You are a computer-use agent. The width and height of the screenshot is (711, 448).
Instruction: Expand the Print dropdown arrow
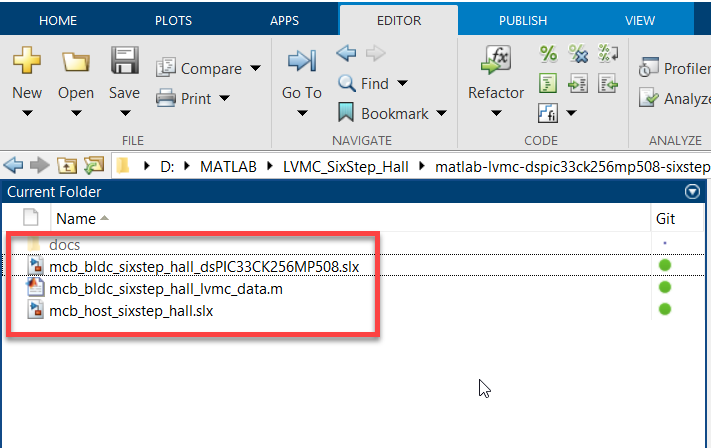coord(224,98)
